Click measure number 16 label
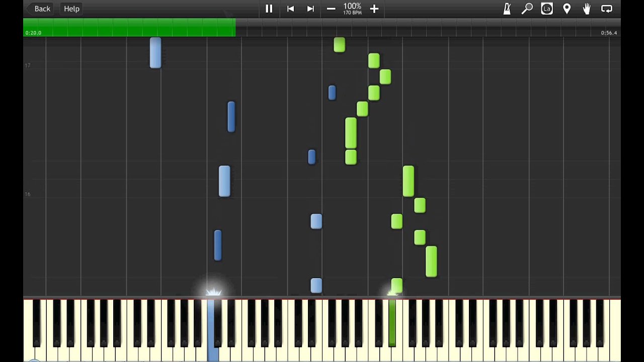The width and height of the screenshot is (644, 362). point(28,194)
